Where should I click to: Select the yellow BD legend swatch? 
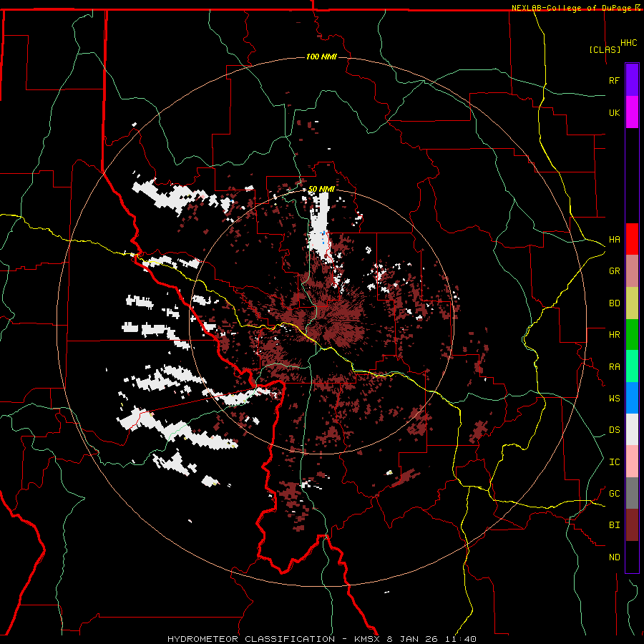tap(632, 303)
